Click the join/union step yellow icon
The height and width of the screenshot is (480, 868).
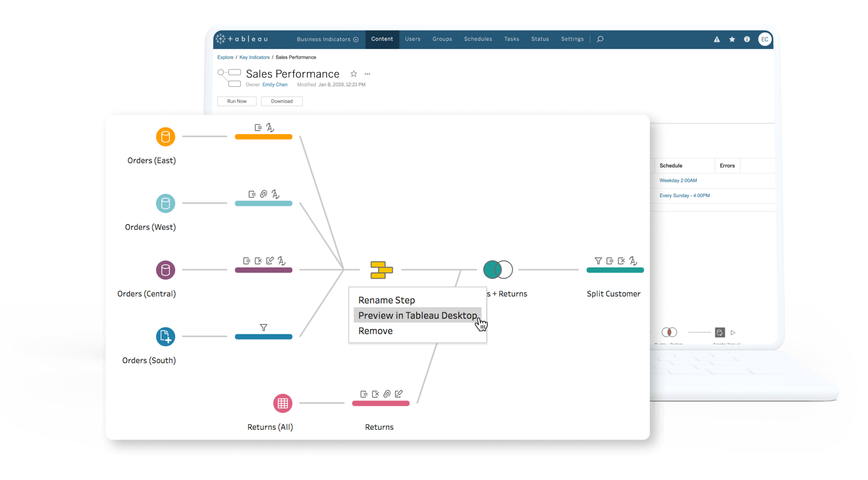381,270
